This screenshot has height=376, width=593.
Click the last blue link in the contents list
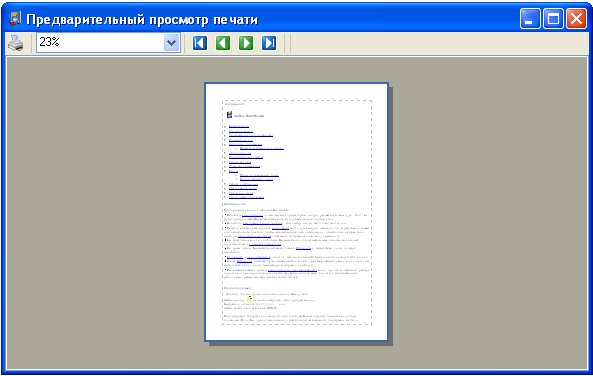[x=246, y=197]
